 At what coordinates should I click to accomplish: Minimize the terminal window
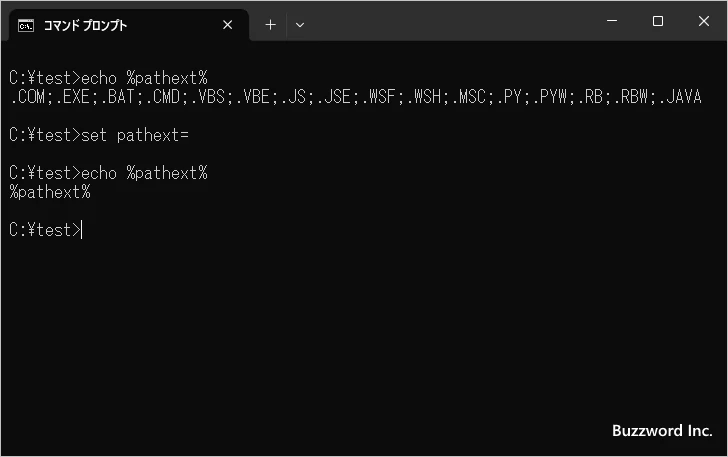coord(612,21)
